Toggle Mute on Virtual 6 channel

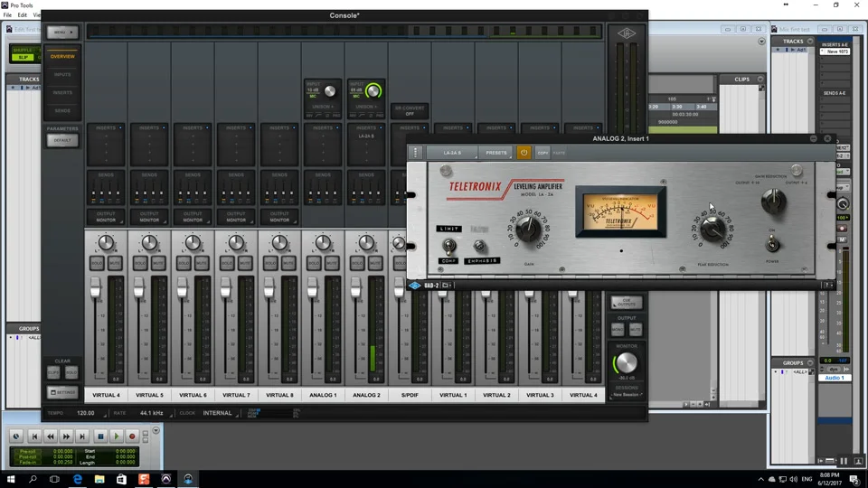pyautogui.click(x=202, y=263)
